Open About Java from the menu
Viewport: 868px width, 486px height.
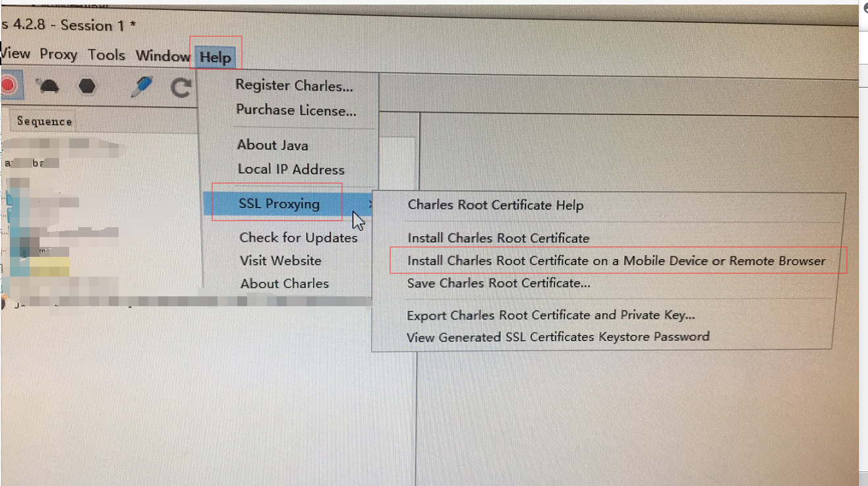pyautogui.click(x=273, y=145)
